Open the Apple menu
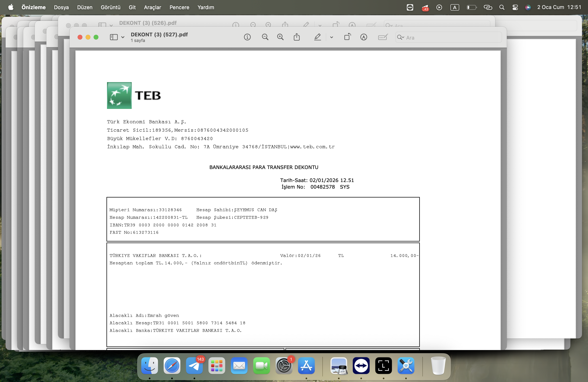This screenshot has width=588, height=382. (11, 7)
